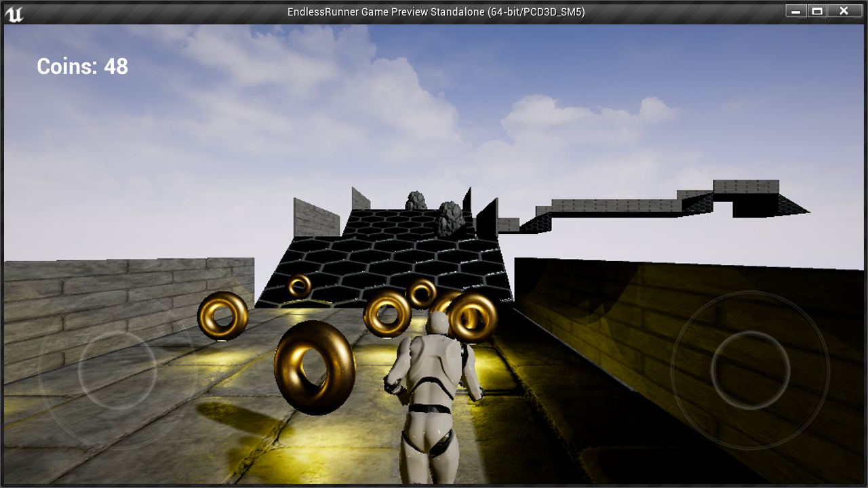Click the rock obstacle on the hex platform
The width and height of the screenshot is (868, 488).
point(450,218)
